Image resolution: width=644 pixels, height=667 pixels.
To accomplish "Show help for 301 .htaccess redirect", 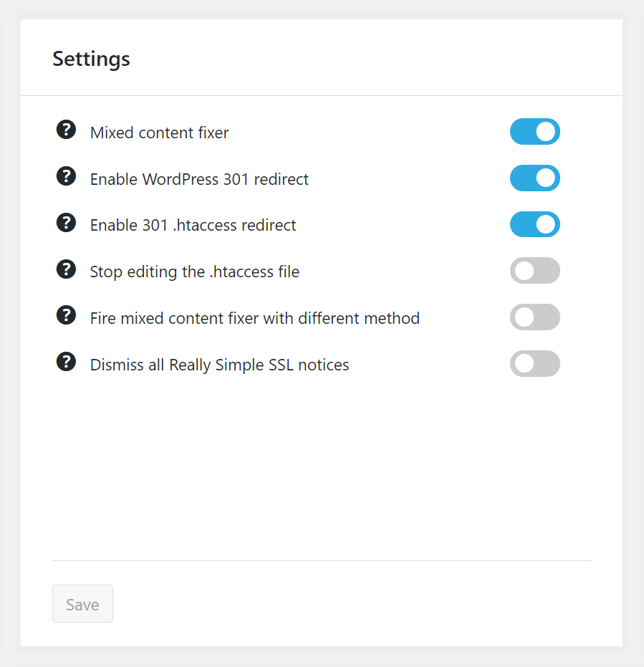I will (67, 223).
